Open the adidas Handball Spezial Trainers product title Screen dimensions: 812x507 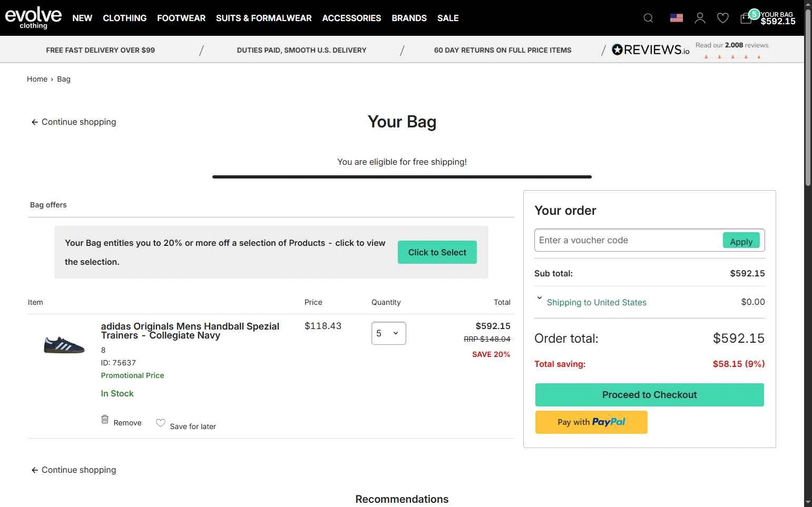[x=190, y=331]
